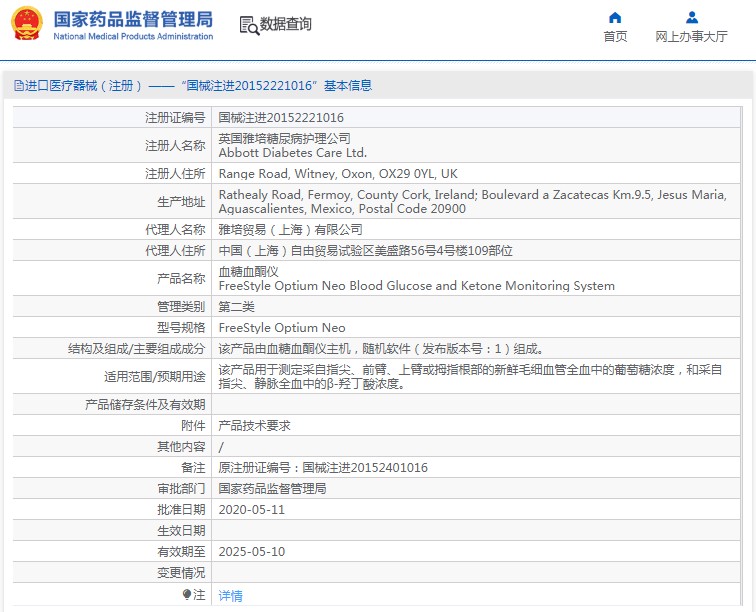Click the 代理人住所 label

(175, 250)
